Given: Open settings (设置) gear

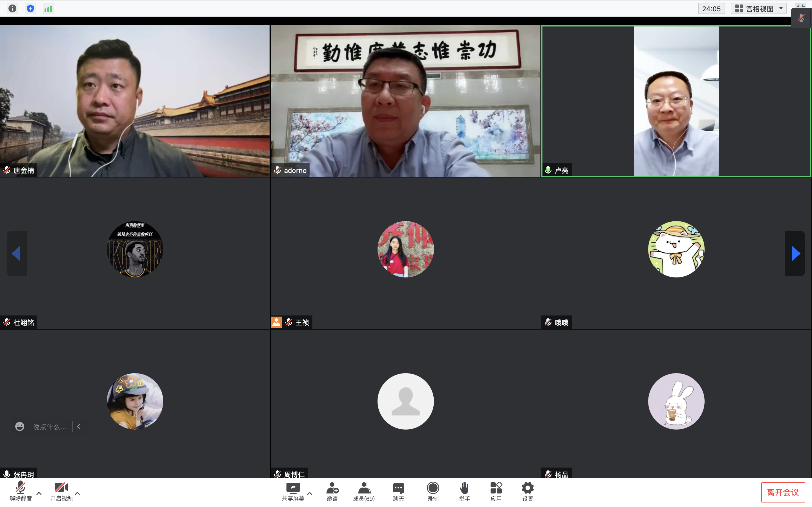Looking at the screenshot, I should point(528,492).
